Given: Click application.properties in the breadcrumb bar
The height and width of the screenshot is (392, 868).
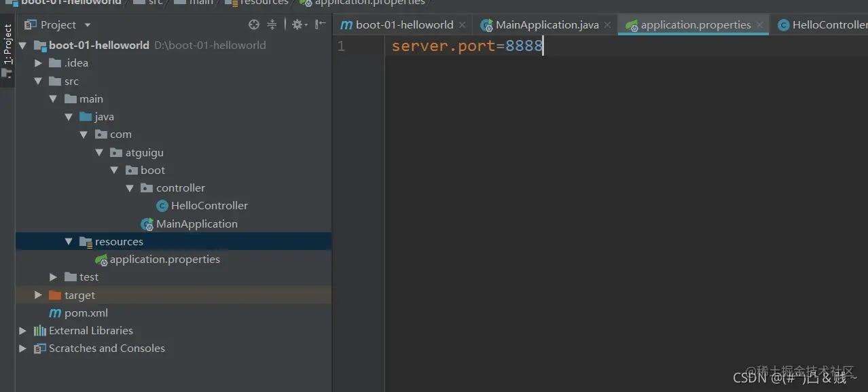Looking at the screenshot, I should 369,3.
